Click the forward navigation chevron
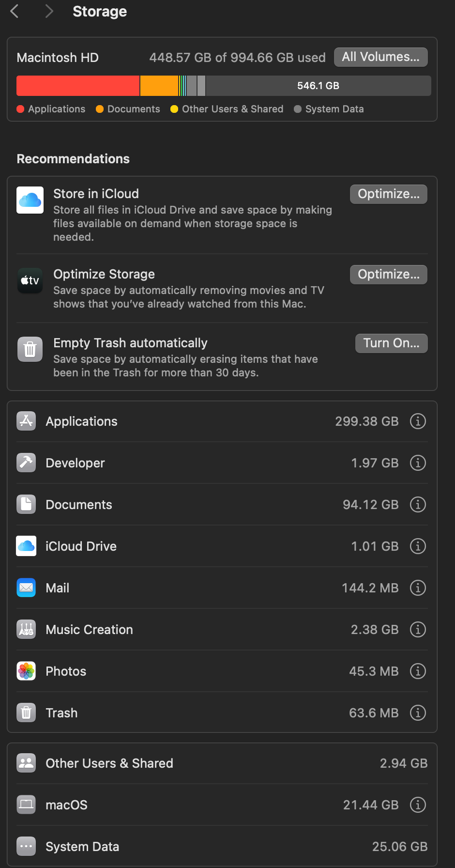Viewport: 455px width, 868px height. point(48,11)
